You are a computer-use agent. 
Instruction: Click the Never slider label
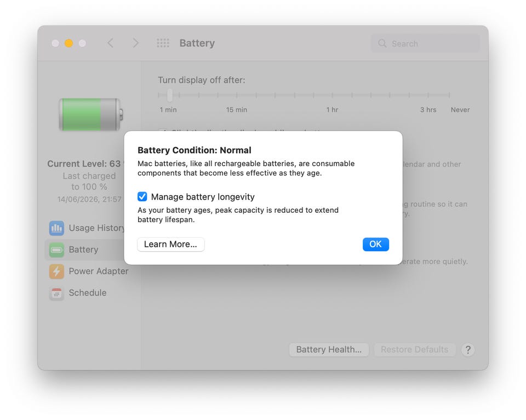click(x=460, y=110)
